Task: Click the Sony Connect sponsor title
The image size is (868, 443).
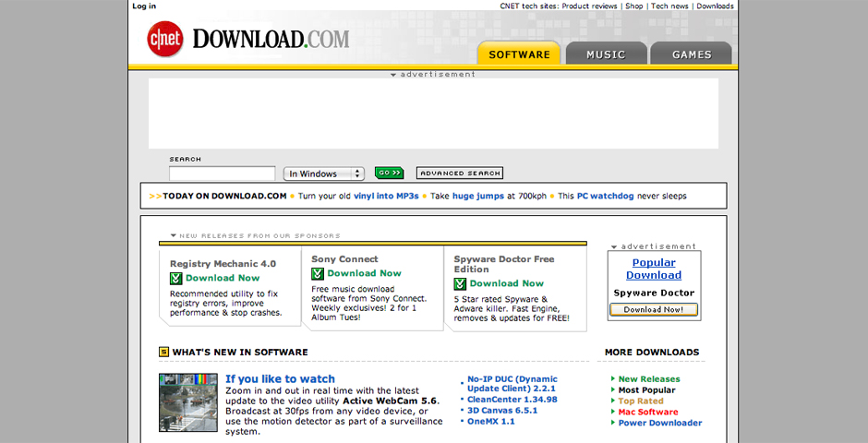Action: click(x=344, y=258)
